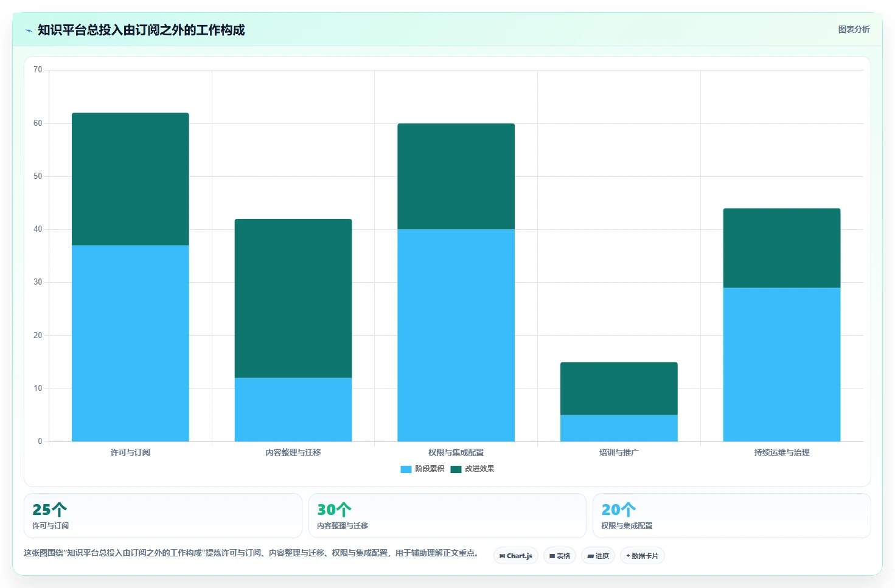Click the y-axis value 50
The image size is (895, 588).
(38, 176)
